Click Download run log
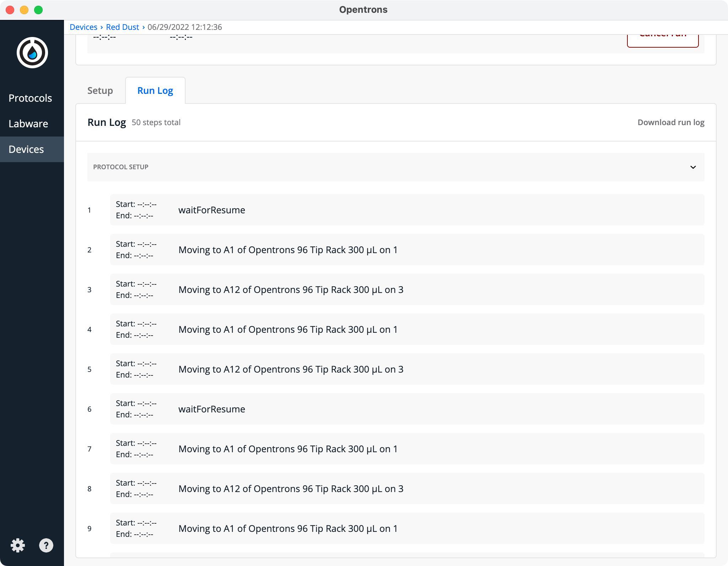728x566 pixels. [x=671, y=122]
